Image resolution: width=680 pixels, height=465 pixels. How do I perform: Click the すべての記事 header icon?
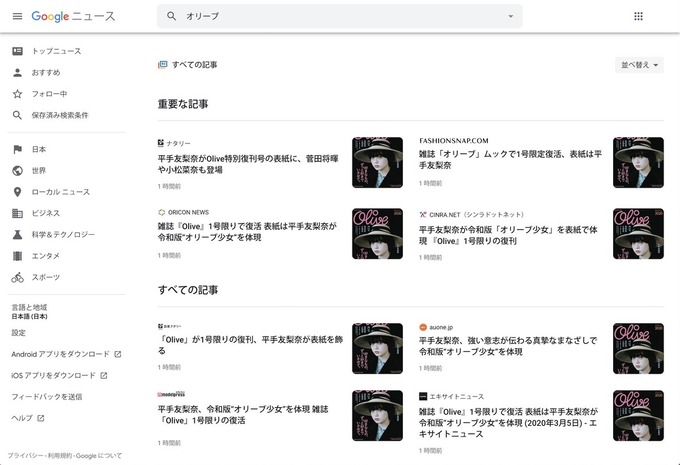click(x=162, y=65)
